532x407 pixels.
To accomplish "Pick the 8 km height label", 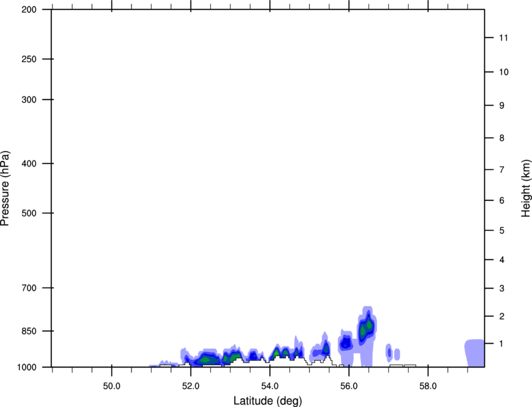I will tap(502, 138).
